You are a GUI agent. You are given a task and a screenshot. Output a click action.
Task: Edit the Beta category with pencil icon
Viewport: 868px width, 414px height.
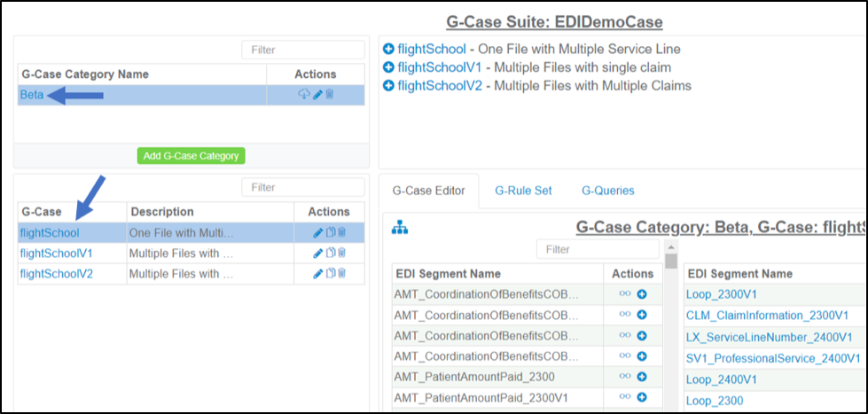(317, 95)
